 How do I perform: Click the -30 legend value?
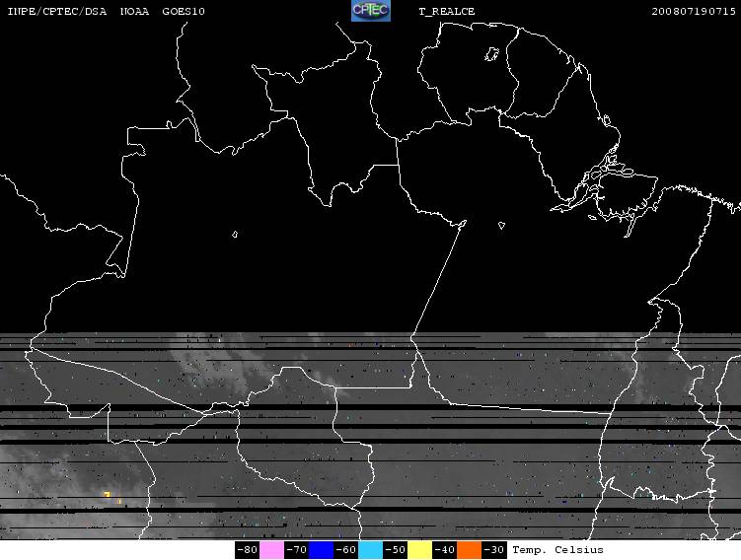(x=493, y=550)
